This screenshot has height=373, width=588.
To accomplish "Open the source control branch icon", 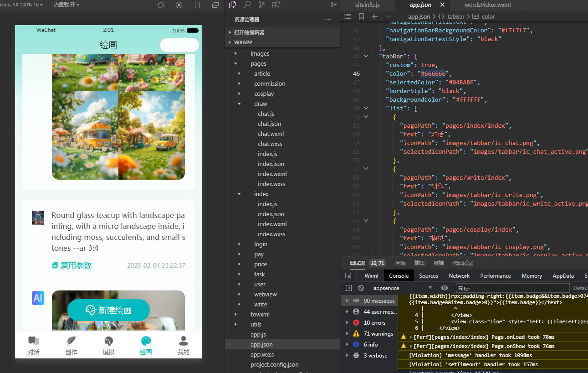I will click(x=261, y=5).
